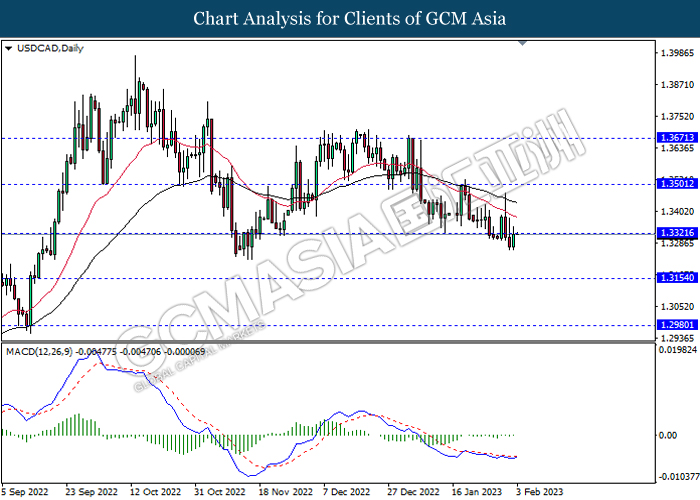The height and width of the screenshot is (500, 700).
Task: Click the 7 Dec 2022 date label
Action: click(347, 492)
